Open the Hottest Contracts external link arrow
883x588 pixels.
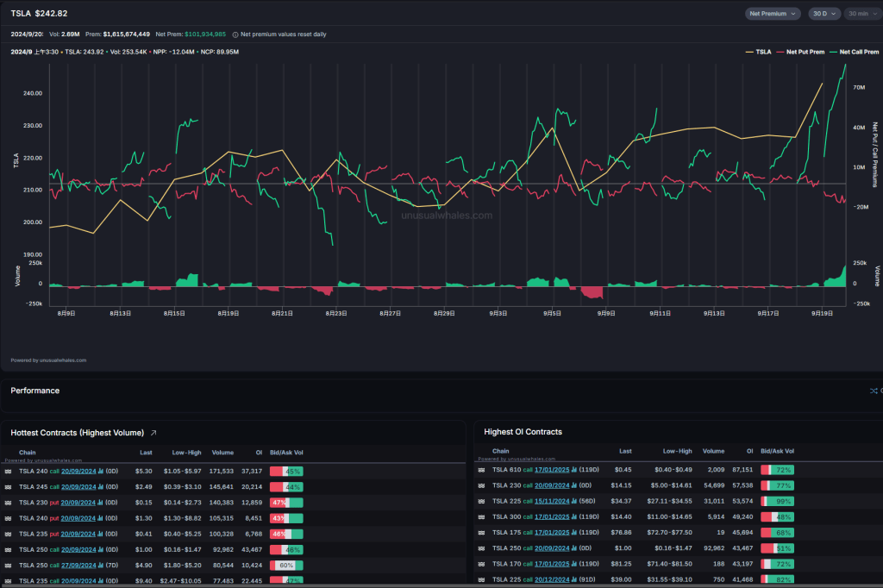click(x=153, y=432)
